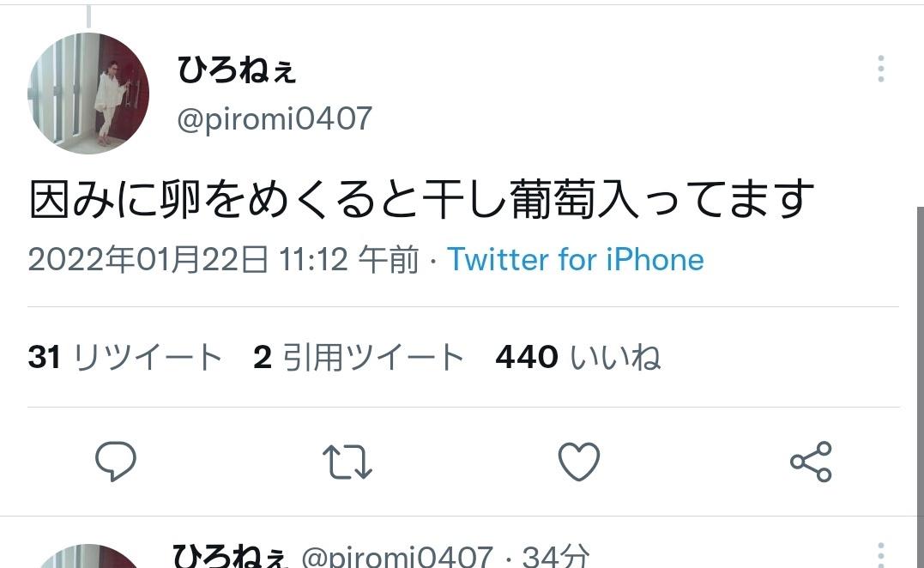924x568 pixels.
Task: Click the ひろねぇ display name in main tweet
Action: pyautogui.click(x=236, y=69)
